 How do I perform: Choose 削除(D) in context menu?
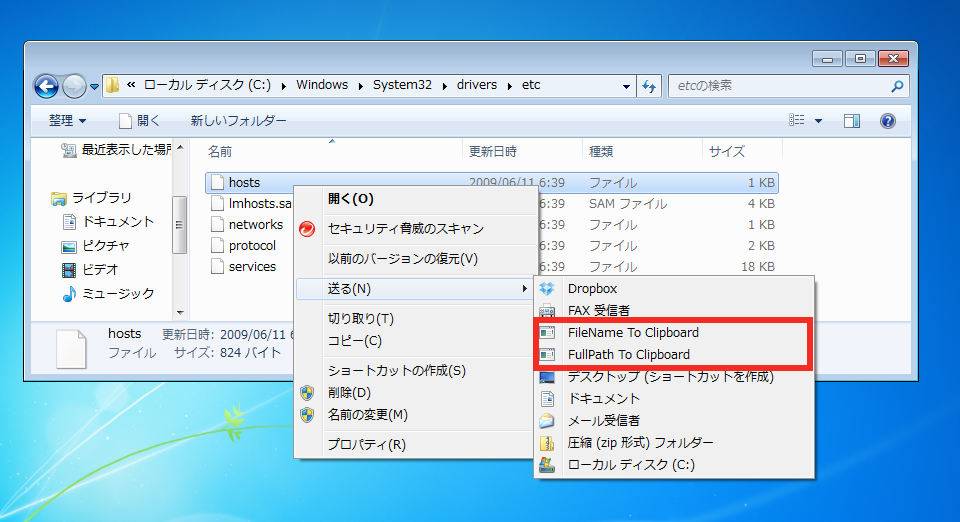click(414, 393)
